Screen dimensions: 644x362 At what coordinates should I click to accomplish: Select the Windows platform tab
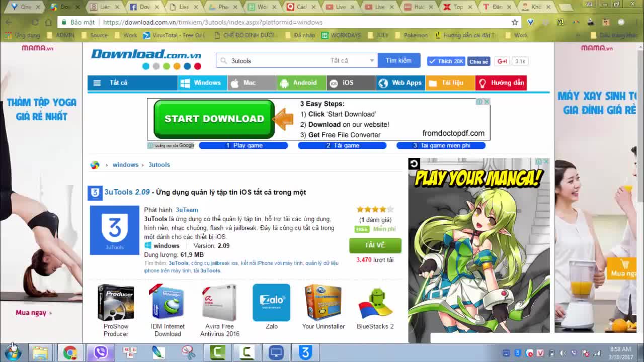click(x=202, y=83)
